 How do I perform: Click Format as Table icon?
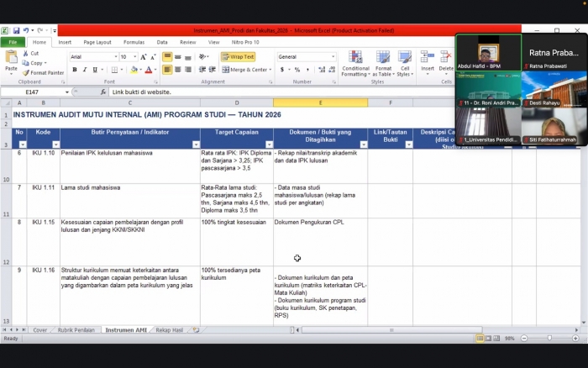[x=383, y=57]
